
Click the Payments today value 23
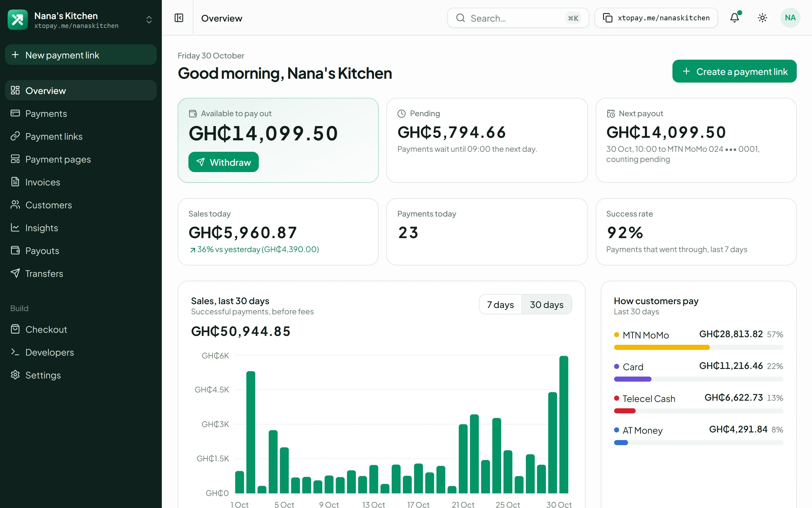point(408,232)
